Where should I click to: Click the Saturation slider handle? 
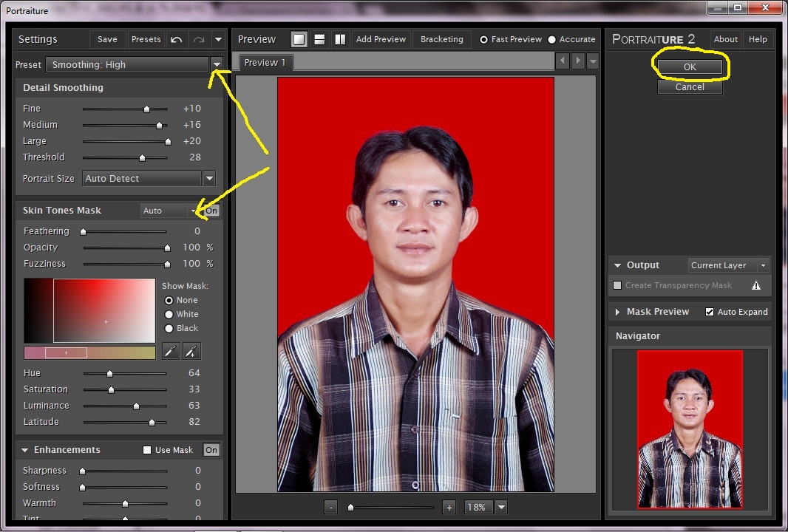pos(111,389)
